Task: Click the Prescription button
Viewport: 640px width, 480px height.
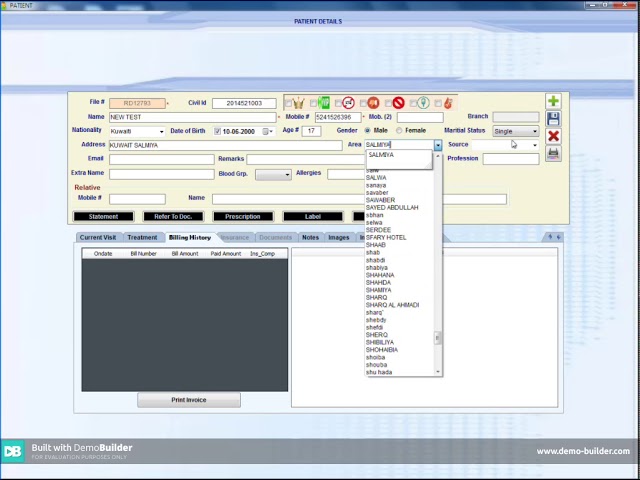Action: pos(243,217)
